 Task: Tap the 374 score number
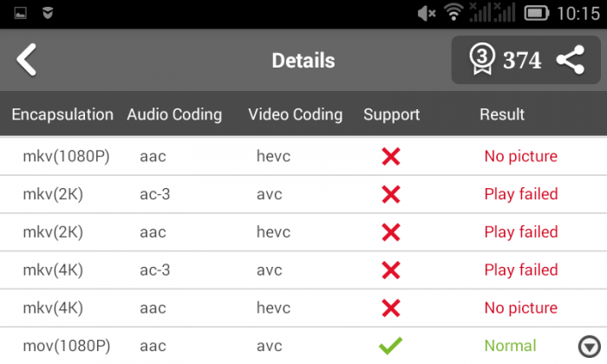tap(522, 60)
